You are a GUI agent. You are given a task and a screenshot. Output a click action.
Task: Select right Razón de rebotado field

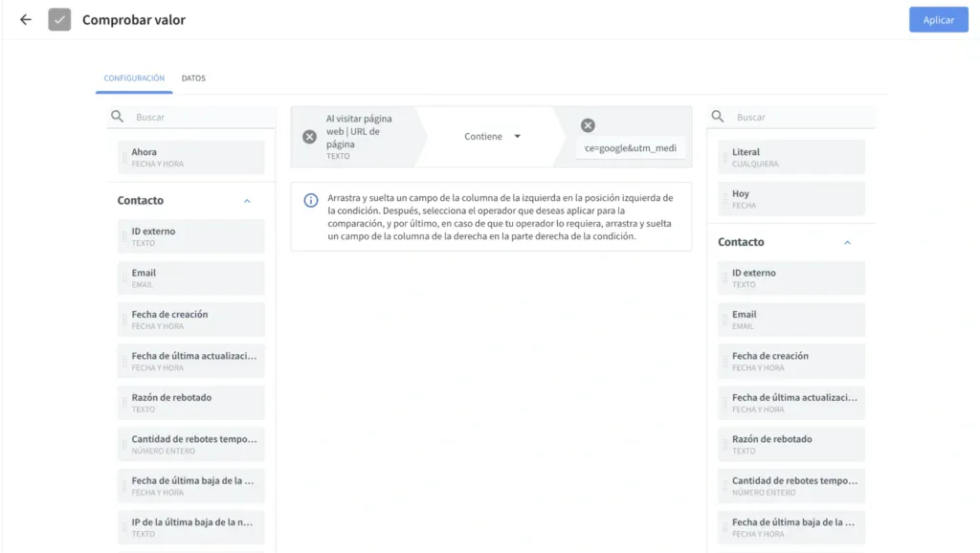791,444
